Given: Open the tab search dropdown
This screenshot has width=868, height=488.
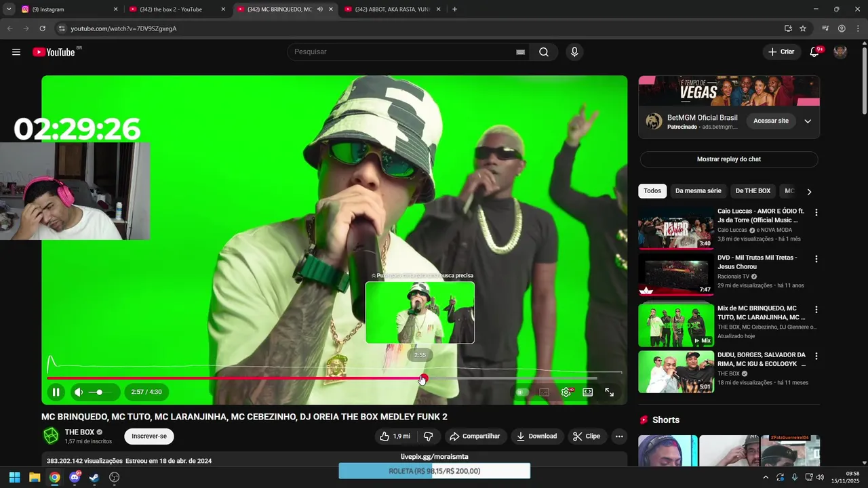Looking at the screenshot, I should [x=9, y=9].
